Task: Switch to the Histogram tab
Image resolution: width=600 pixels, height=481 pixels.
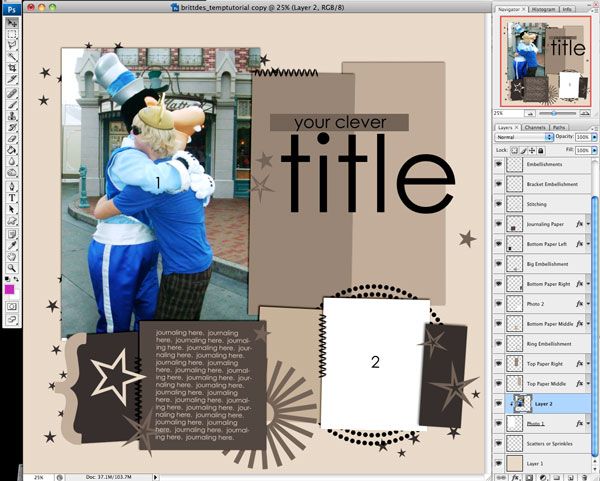Action: 543,10
